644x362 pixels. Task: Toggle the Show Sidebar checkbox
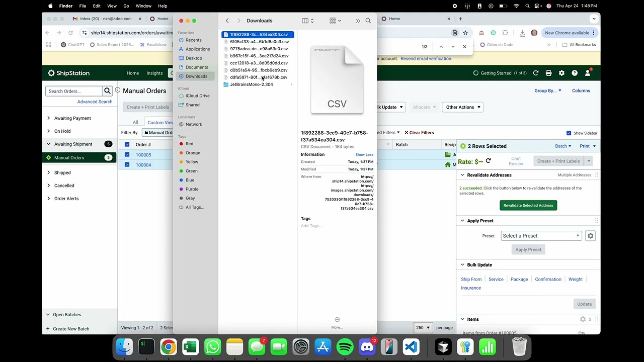click(569, 133)
